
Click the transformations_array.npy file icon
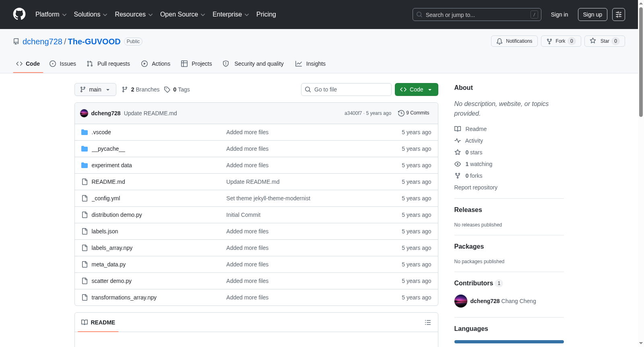(85, 297)
